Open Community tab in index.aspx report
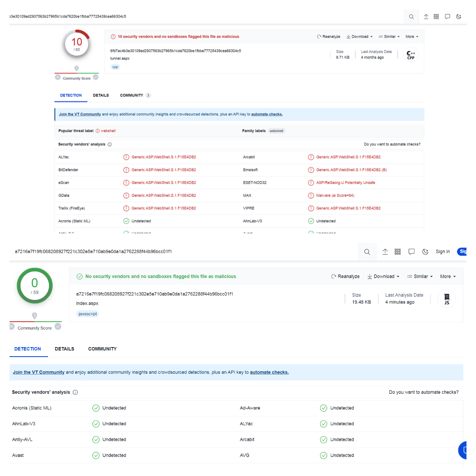Viewport: 476px width, 476px height. 102,349
